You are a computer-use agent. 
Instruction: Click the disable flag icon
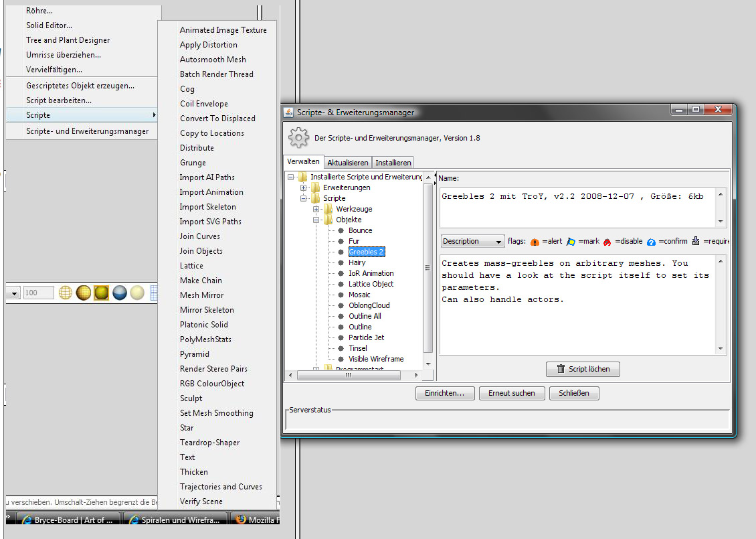[607, 242]
